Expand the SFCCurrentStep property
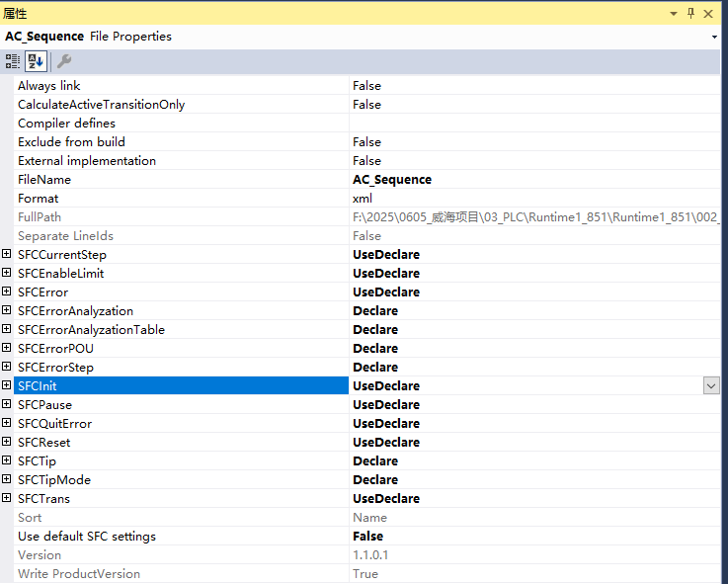The height and width of the screenshot is (584, 728). point(7,254)
